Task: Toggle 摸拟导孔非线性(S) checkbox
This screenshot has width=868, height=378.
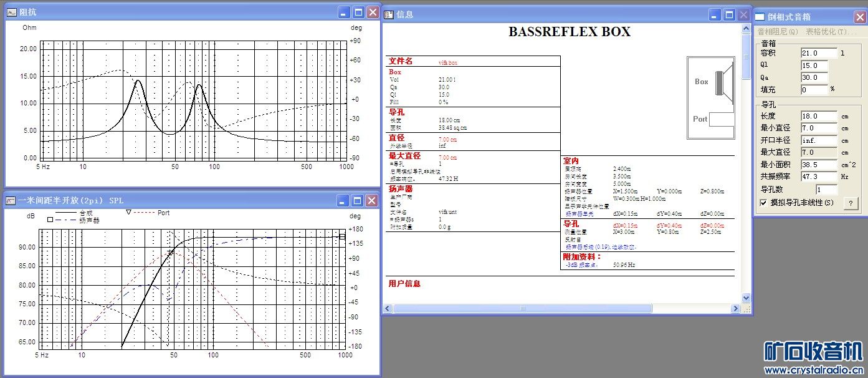Action: (763, 203)
